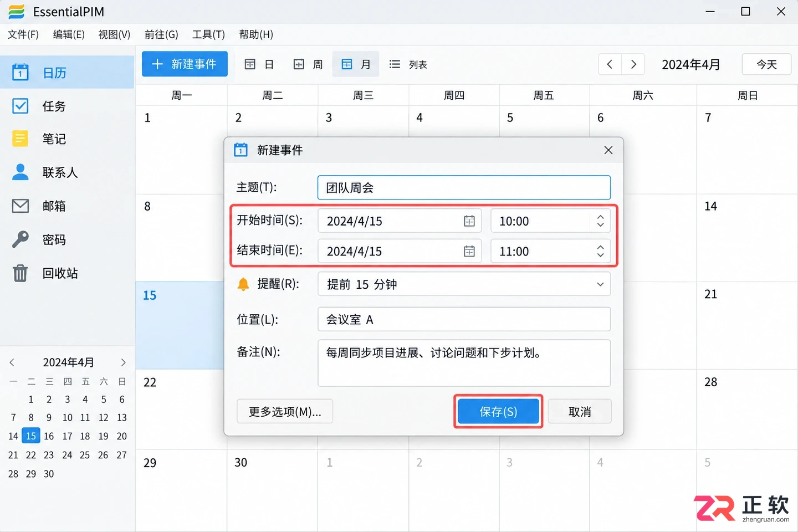Adjust the 10:00 start time spinner
This screenshot has width=798, height=532.
600,221
